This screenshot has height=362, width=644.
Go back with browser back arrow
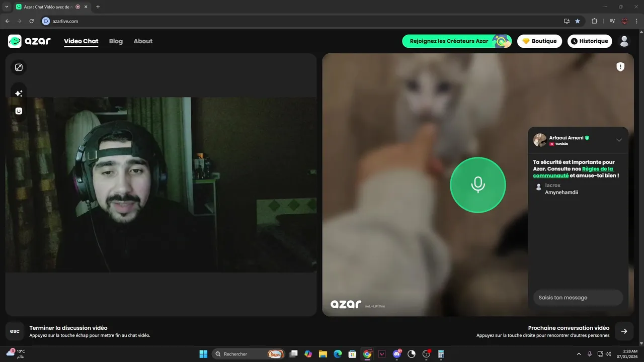(x=7, y=21)
